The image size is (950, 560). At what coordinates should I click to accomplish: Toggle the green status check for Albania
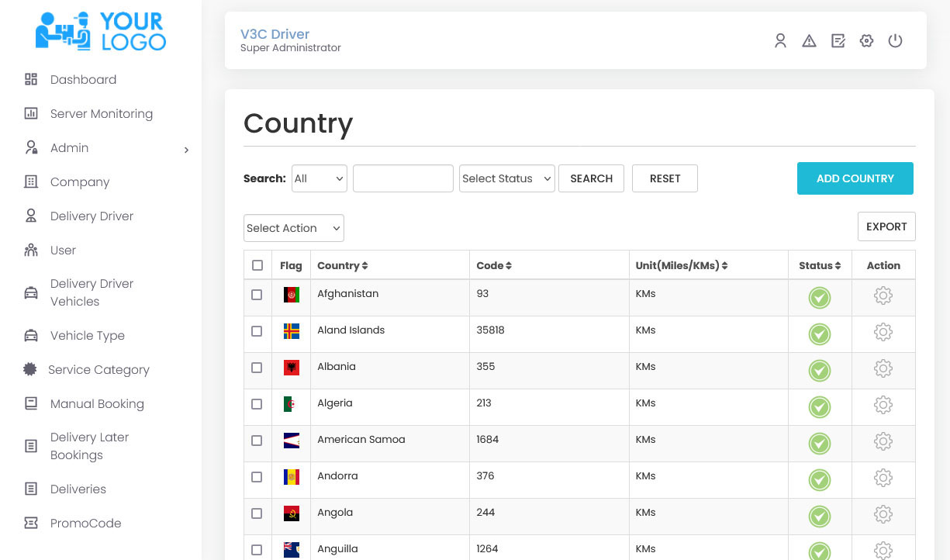[x=820, y=370]
